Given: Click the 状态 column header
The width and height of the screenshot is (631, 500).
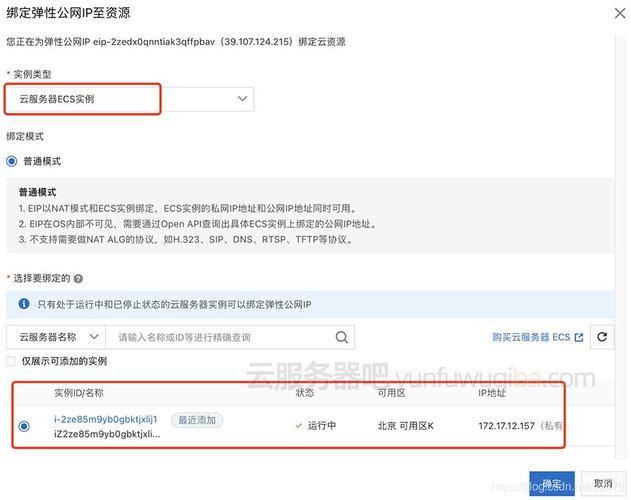Looking at the screenshot, I should 305,393.
